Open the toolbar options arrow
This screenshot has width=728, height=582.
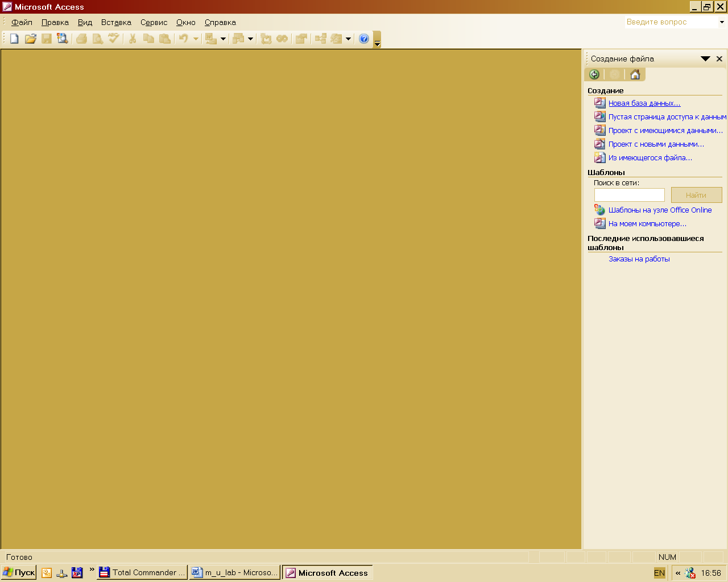coord(377,40)
